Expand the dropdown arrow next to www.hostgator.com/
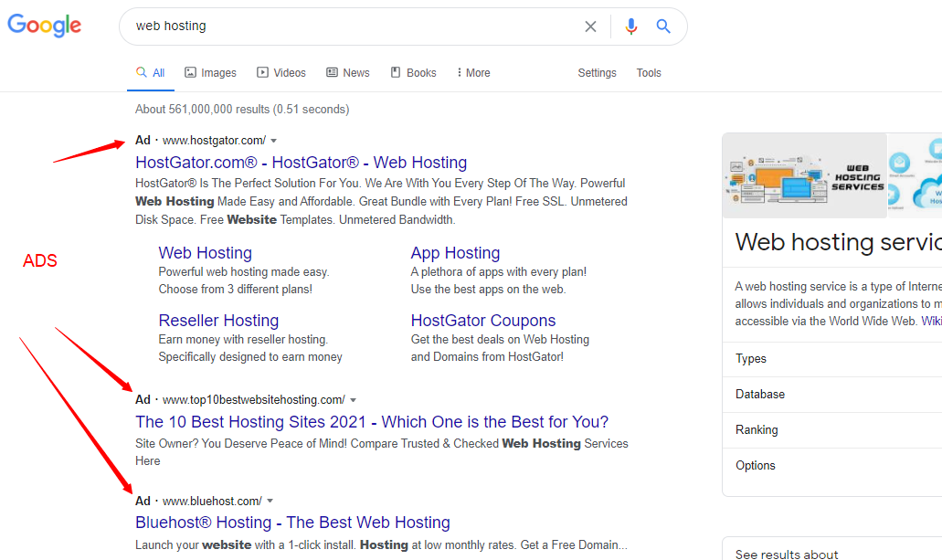The height and width of the screenshot is (560, 942). (x=274, y=141)
